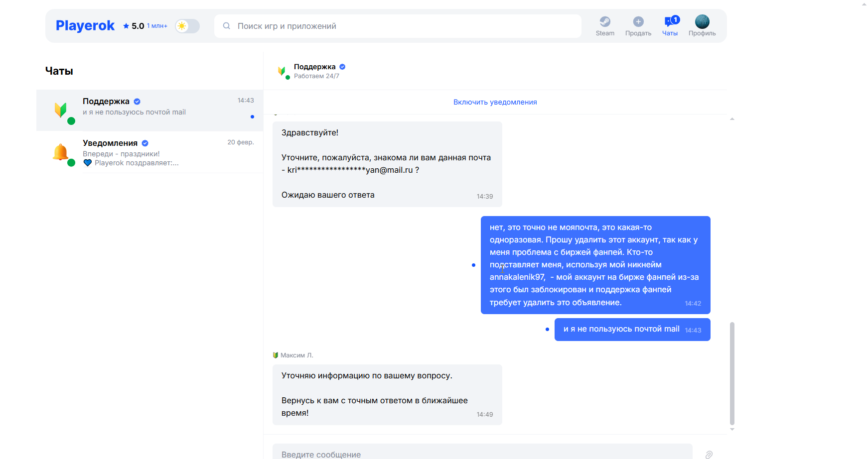Click the 1 млн+ label near the rating
868x459 pixels.
click(157, 26)
